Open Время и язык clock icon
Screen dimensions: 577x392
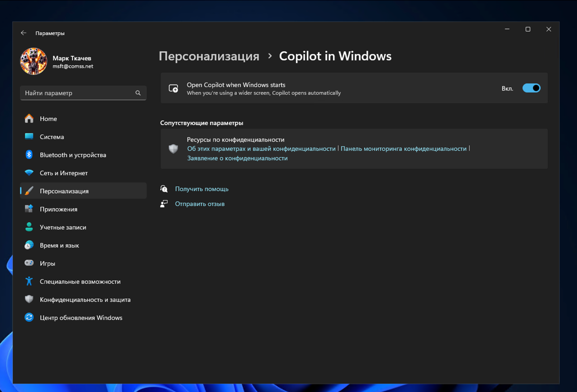coord(29,245)
